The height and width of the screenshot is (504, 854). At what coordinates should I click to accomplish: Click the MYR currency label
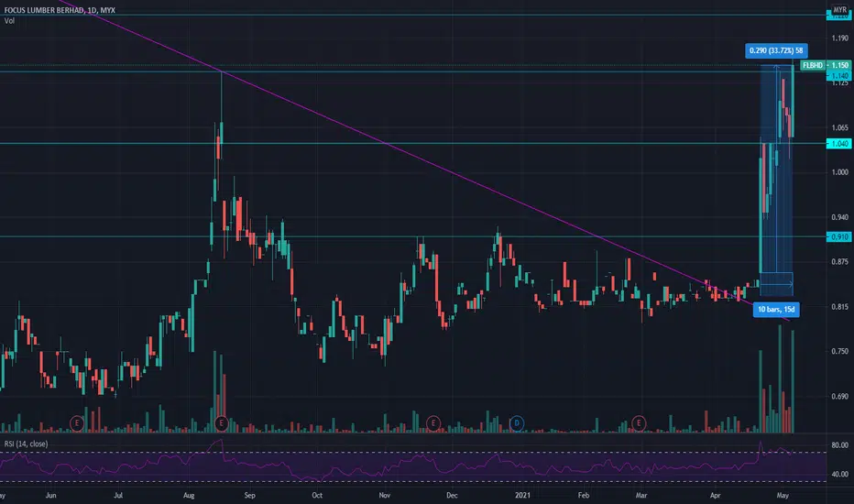840,10
